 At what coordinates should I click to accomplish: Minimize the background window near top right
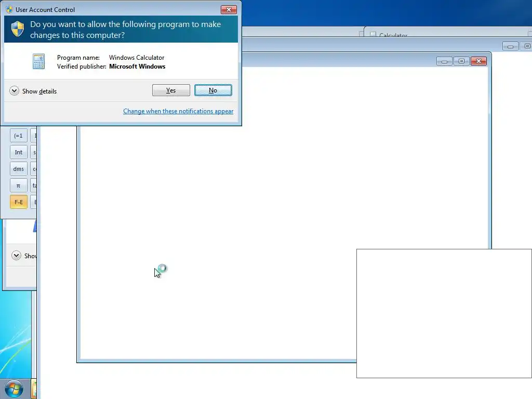510,46
